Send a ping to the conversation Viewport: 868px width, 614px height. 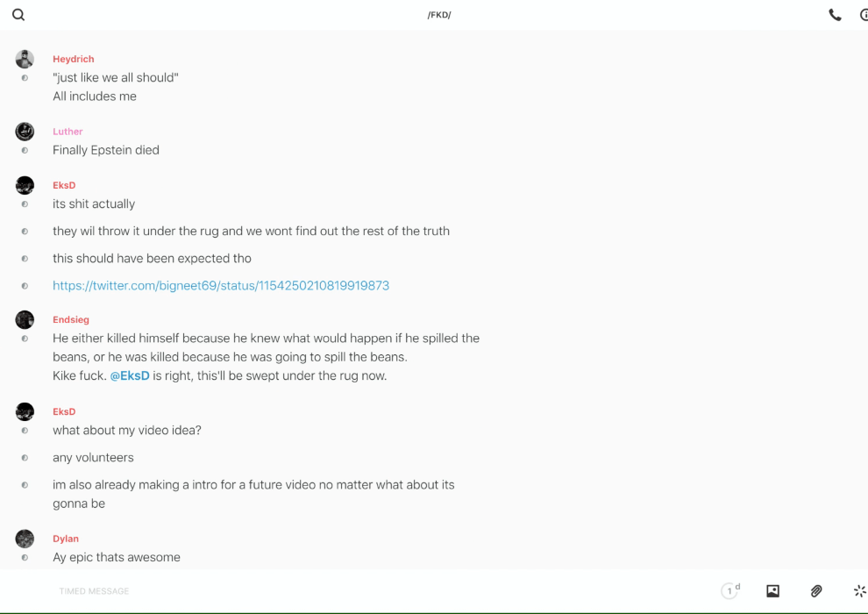click(x=859, y=591)
